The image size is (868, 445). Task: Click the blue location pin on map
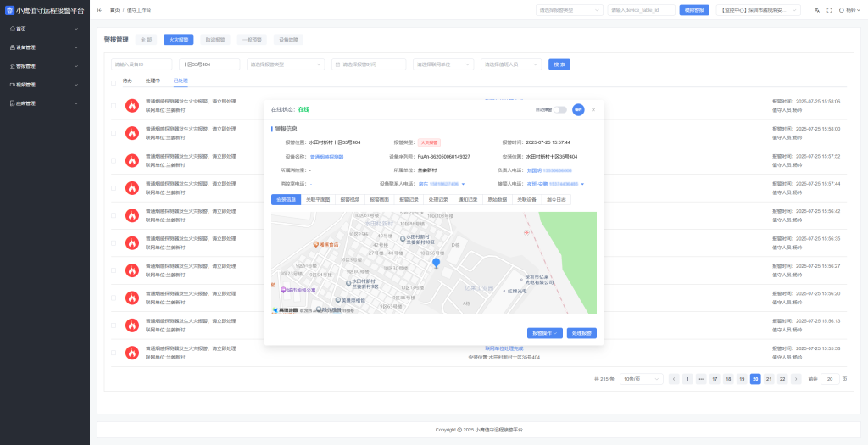click(x=437, y=264)
